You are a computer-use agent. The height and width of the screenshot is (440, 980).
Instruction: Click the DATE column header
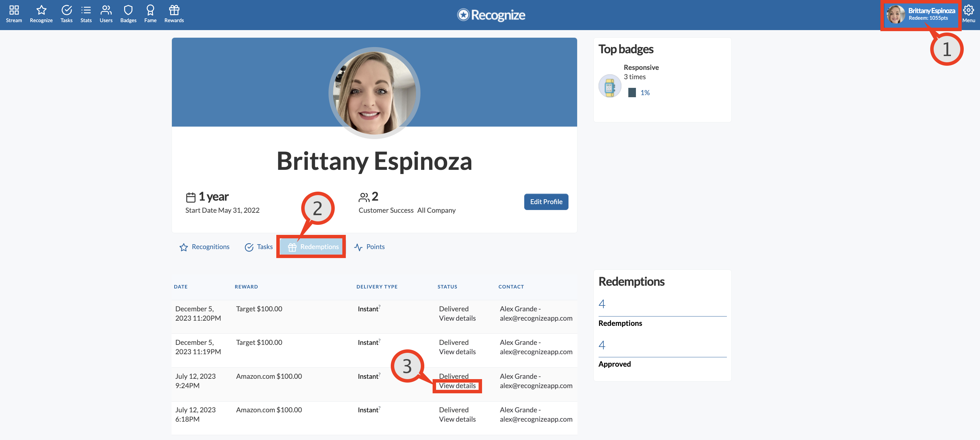[x=180, y=287]
